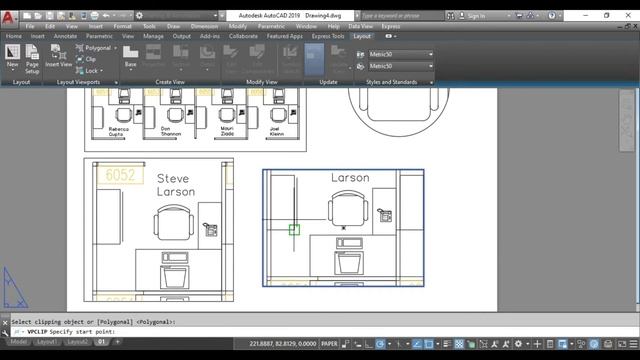This screenshot has height=360, width=640.
Task: Switch to the Model tab
Action: [18, 342]
